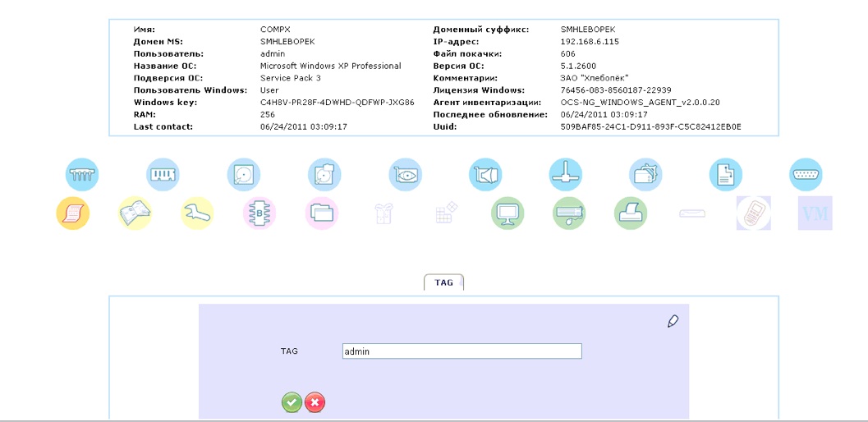Select the TAG tab
The image size is (868, 422).
tap(443, 282)
